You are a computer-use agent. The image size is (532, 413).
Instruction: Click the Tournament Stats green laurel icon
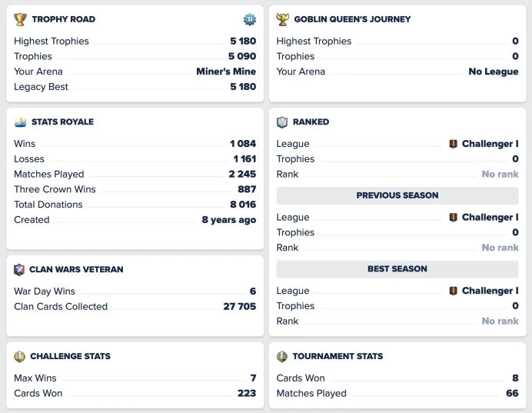point(282,356)
